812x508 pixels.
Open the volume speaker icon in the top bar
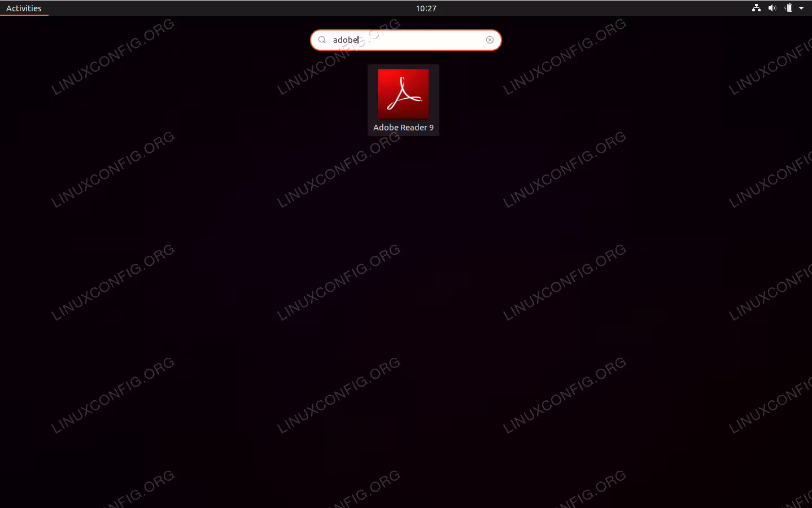pyautogui.click(x=772, y=8)
